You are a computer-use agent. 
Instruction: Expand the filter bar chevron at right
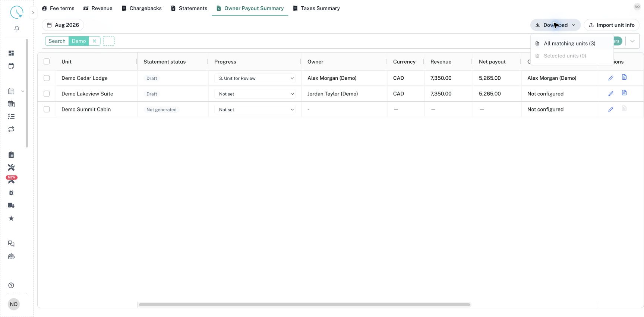632,41
